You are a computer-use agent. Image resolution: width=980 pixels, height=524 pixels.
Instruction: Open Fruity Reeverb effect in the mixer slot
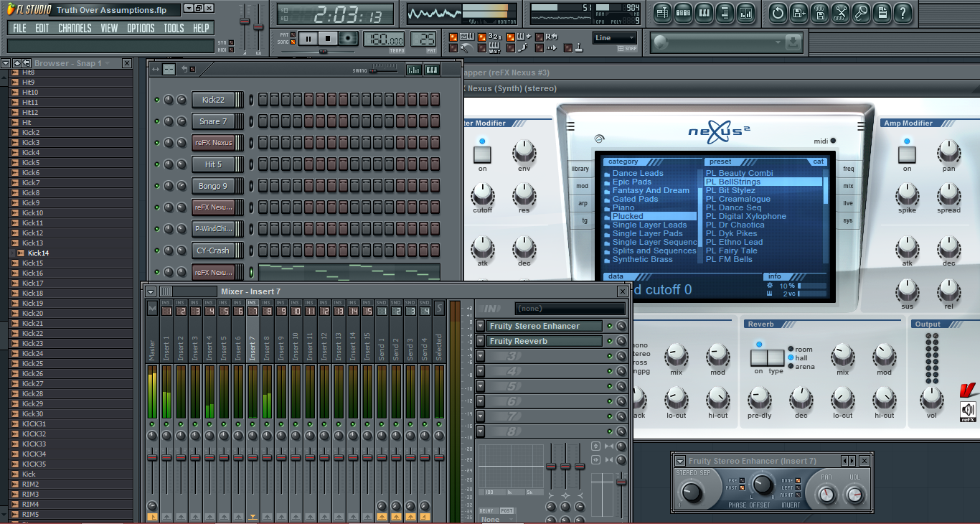click(x=545, y=341)
